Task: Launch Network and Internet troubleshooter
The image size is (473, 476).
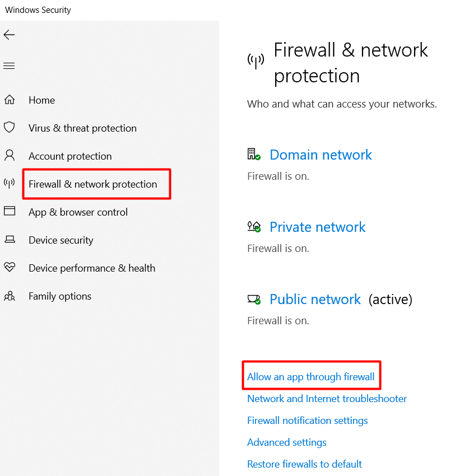Action: pos(327,399)
